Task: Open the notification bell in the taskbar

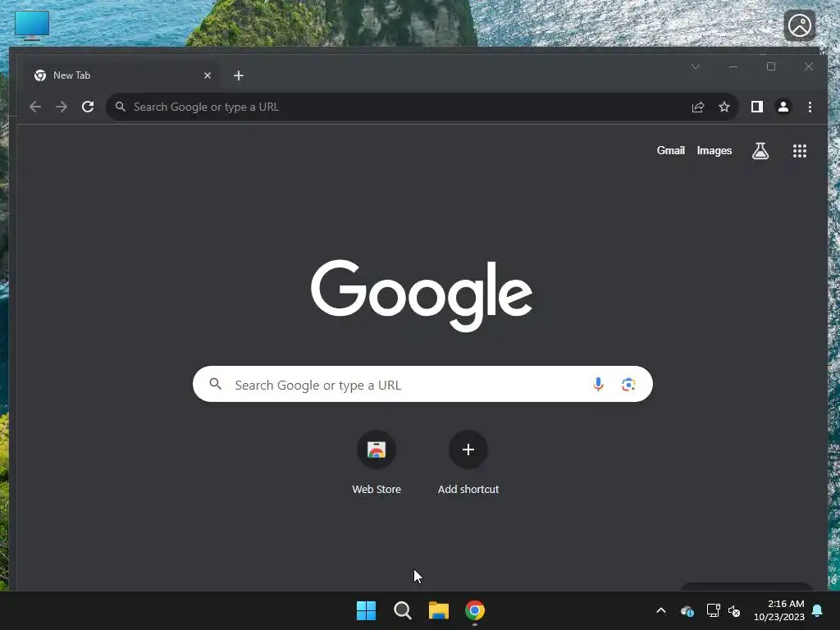Action: (818, 610)
